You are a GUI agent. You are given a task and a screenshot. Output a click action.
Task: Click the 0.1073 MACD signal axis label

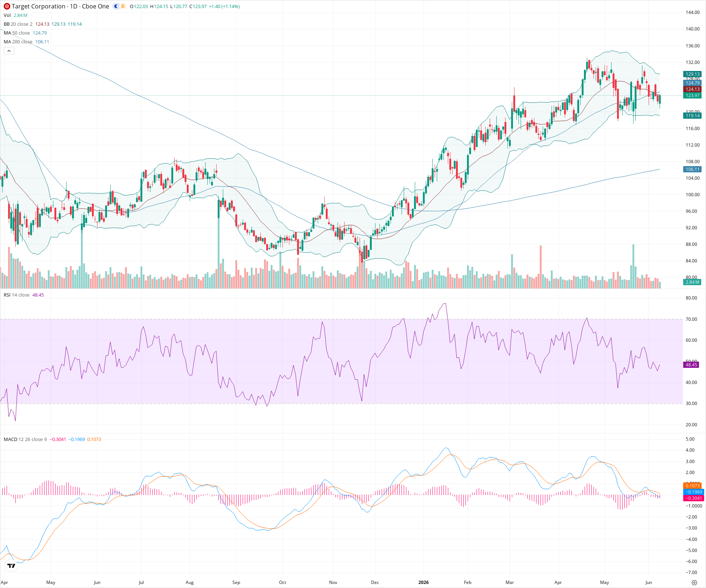click(692, 486)
